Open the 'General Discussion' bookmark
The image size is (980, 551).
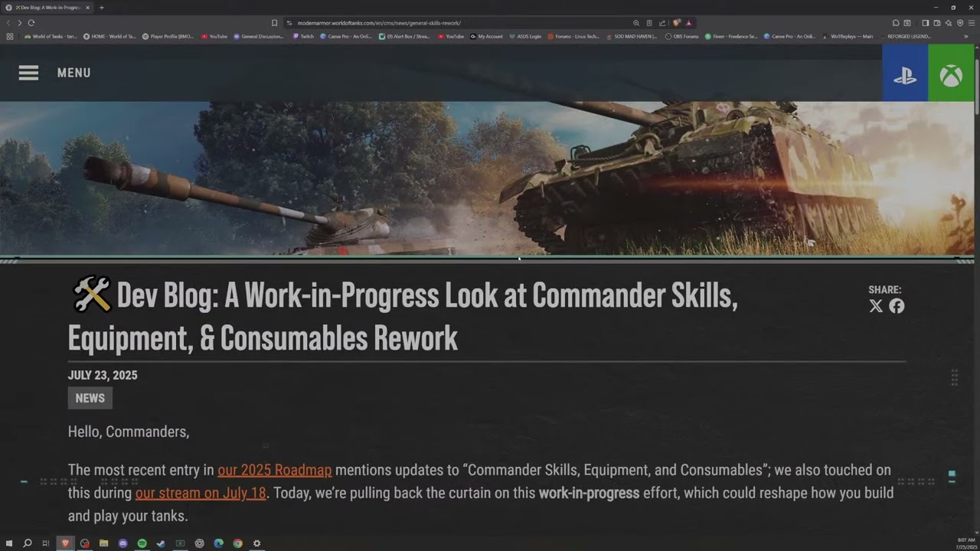(x=259, y=36)
